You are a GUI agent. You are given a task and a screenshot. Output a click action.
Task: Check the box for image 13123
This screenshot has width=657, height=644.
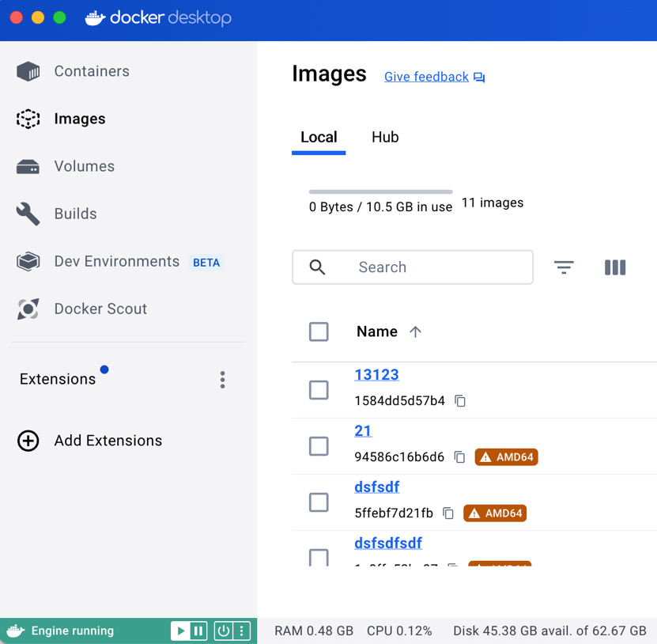[x=319, y=390]
